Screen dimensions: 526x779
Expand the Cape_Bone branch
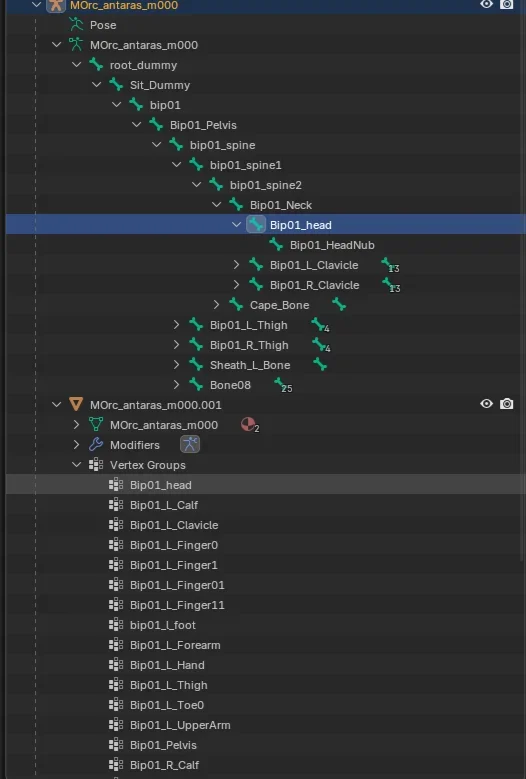tap(217, 305)
